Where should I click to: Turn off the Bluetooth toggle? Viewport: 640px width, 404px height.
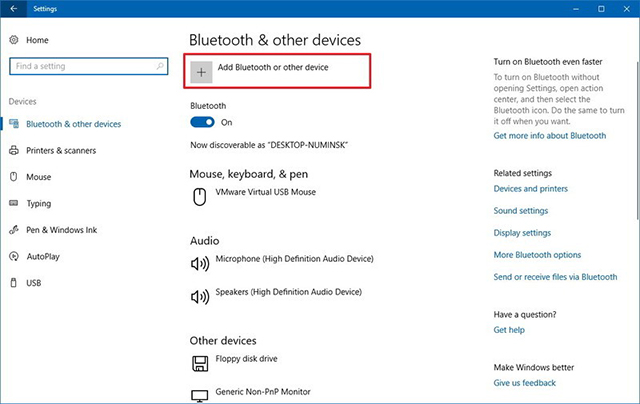point(202,122)
